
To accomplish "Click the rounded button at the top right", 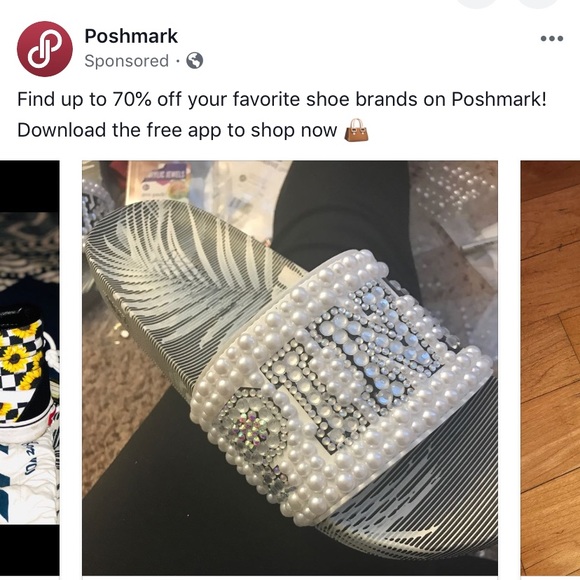I will pos(537,3).
